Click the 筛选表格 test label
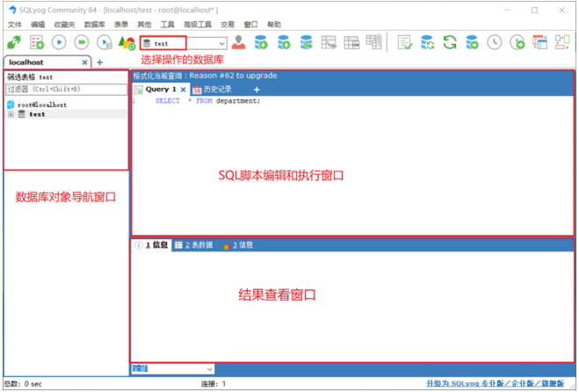Screen dimensions: 579x392 point(30,77)
